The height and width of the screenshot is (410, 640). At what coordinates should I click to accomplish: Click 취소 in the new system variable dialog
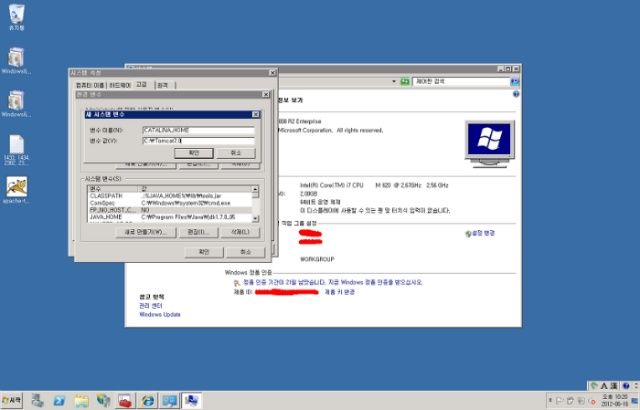coord(236,153)
